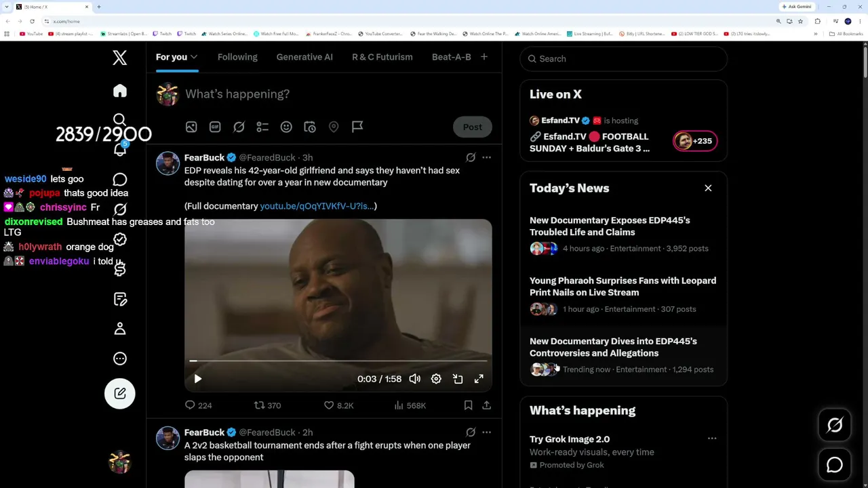Open Grok icon in left sidebar
Viewport: 868px width, 488px height.
(x=120, y=209)
